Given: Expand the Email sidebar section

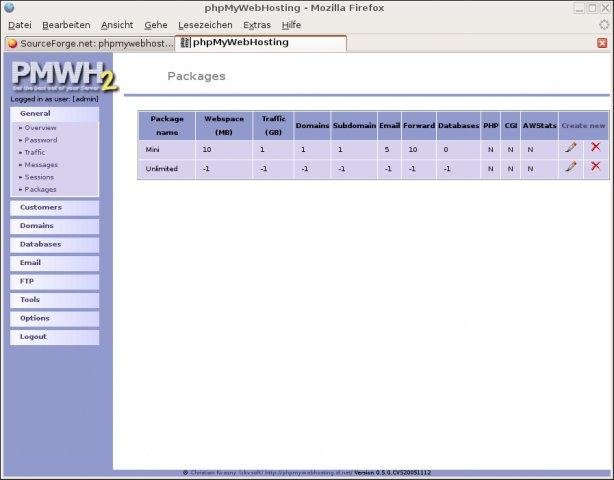Looking at the screenshot, I should tap(54, 263).
